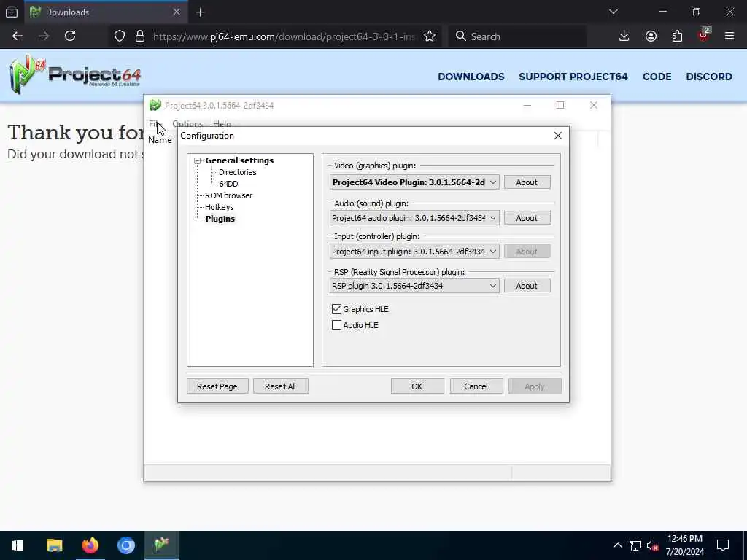Image resolution: width=747 pixels, height=560 pixels.
Task: Click the Reset Page button
Action: click(217, 386)
